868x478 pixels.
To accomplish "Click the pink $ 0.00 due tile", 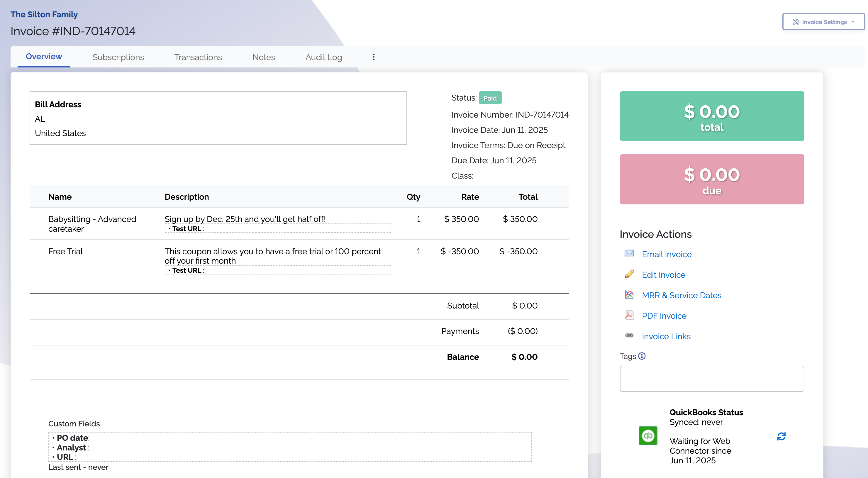I will (x=712, y=179).
